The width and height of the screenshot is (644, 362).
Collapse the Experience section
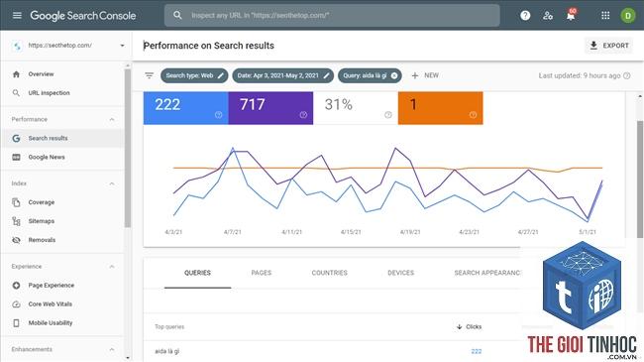click(x=112, y=267)
